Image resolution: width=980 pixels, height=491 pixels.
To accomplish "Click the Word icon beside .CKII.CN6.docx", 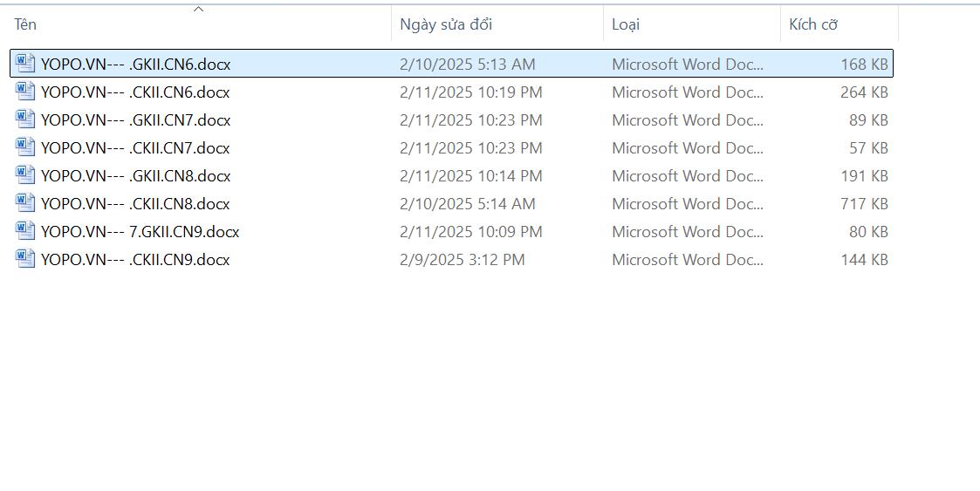I will 25,92.
